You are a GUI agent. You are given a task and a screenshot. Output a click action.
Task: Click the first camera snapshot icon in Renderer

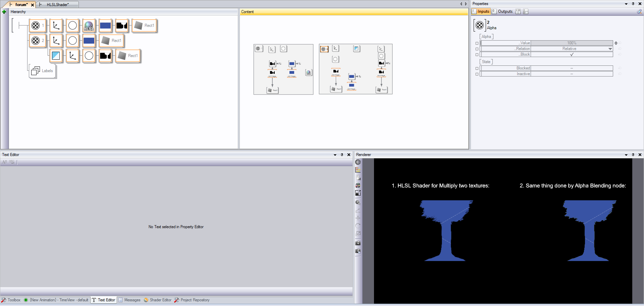tap(358, 243)
